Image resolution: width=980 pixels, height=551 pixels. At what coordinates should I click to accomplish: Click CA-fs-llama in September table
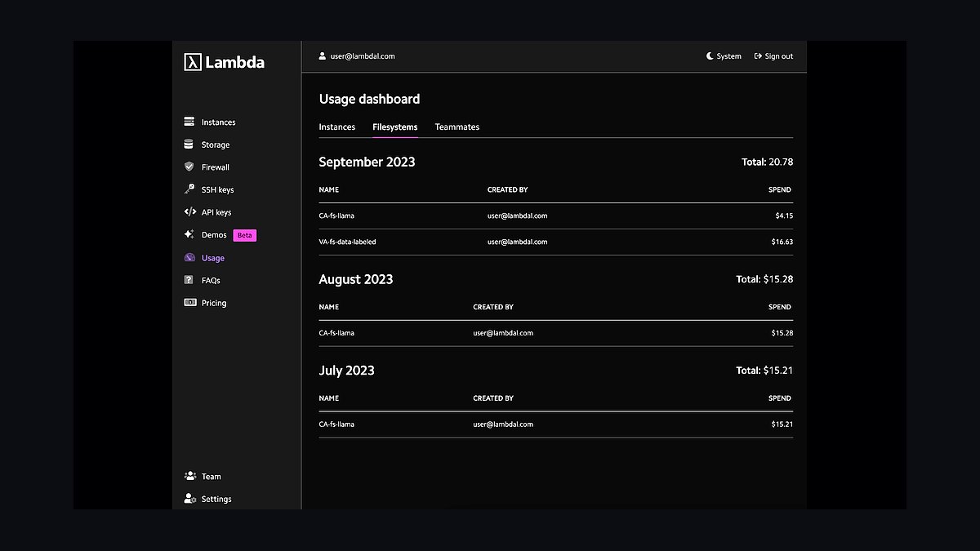(336, 216)
